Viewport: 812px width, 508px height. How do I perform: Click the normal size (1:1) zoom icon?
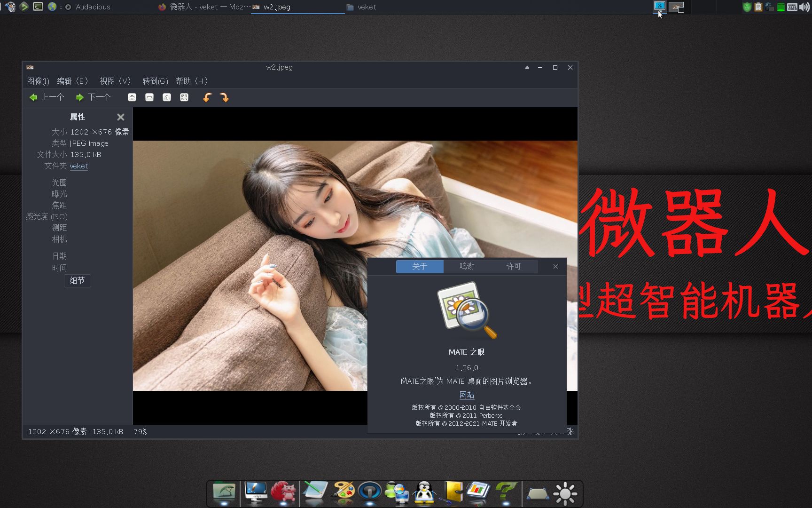coord(167,97)
